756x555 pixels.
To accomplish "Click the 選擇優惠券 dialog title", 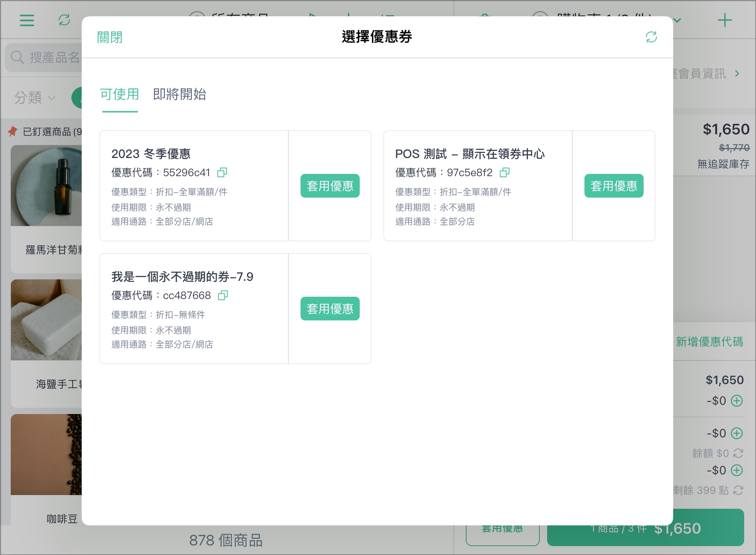I will [x=377, y=37].
